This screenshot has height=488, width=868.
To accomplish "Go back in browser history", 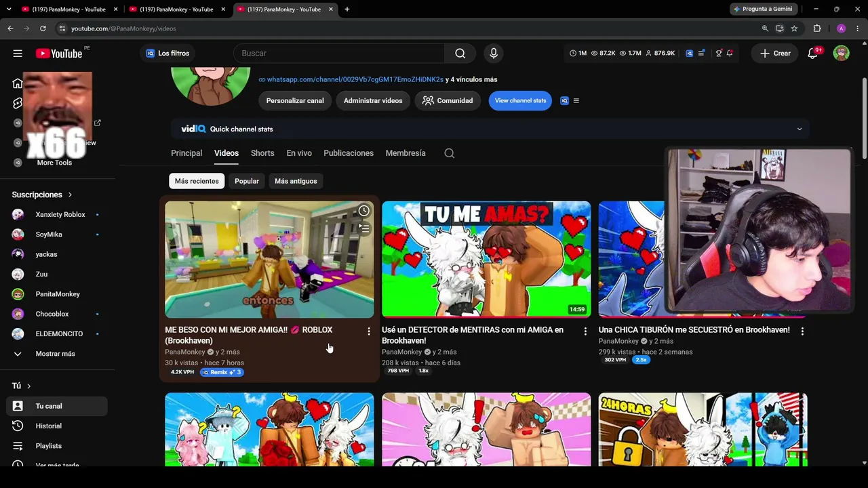I will pyautogui.click(x=10, y=28).
